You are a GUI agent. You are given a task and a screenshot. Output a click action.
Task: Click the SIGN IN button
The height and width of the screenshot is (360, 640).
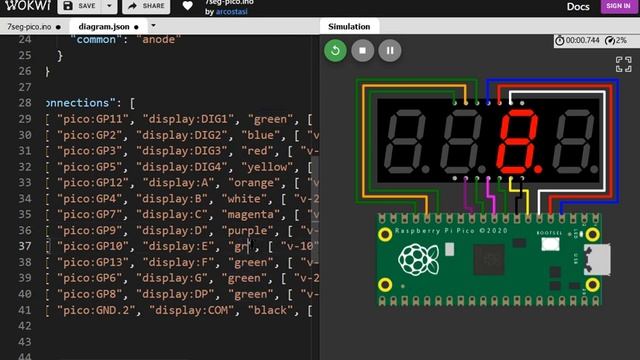pyautogui.click(x=618, y=6)
